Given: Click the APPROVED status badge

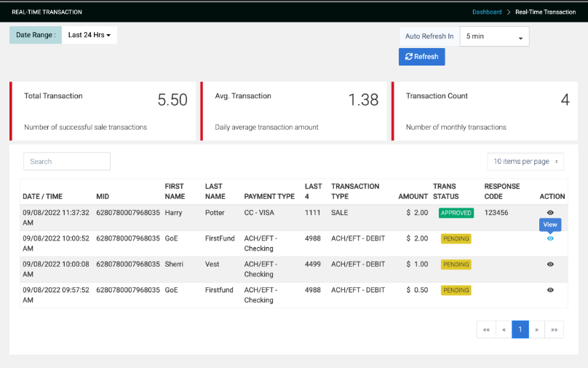Looking at the screenshot, I should tap(456, 213).
